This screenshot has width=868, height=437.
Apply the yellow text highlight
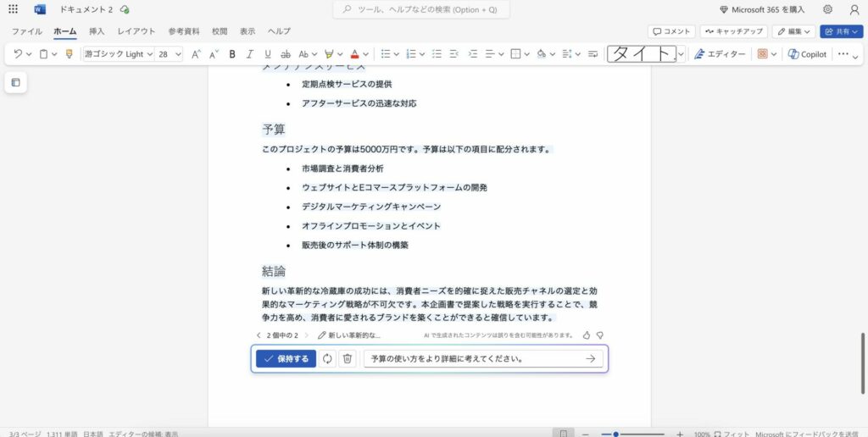(x=330, y=53)
